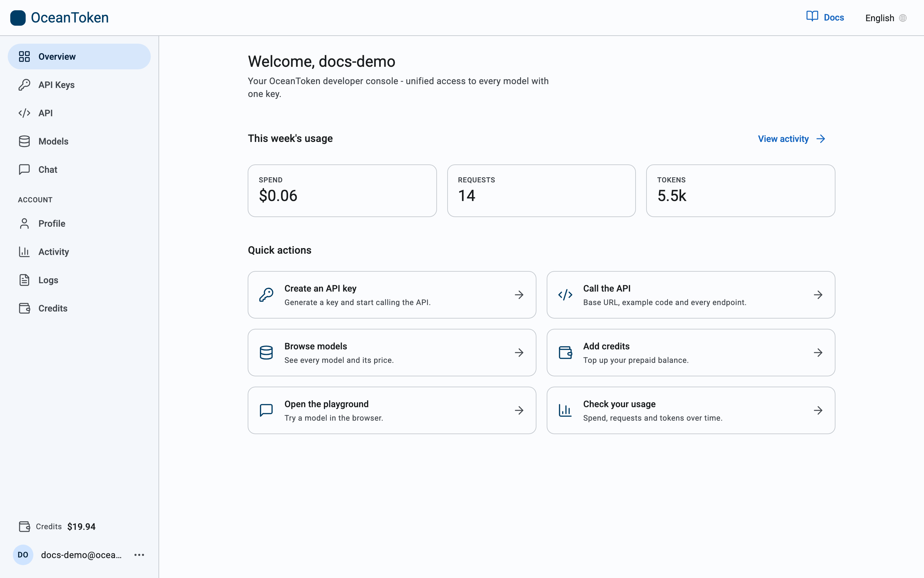
Task: Click the TOKENS value 5.5k
Action: click(x=672, y=196)
